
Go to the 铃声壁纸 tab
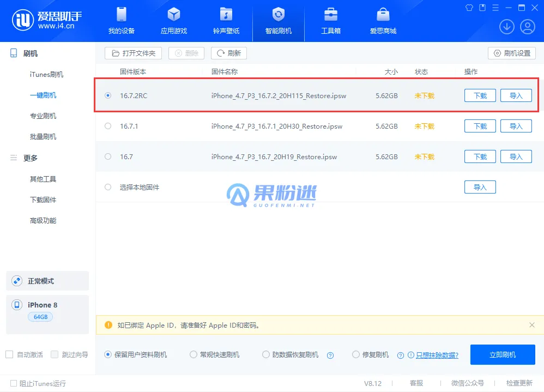tap(226, 21)
